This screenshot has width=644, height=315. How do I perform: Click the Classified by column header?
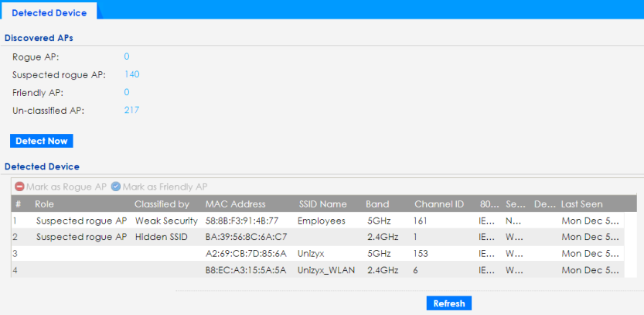pyautogui.click(x=162, y=204)
